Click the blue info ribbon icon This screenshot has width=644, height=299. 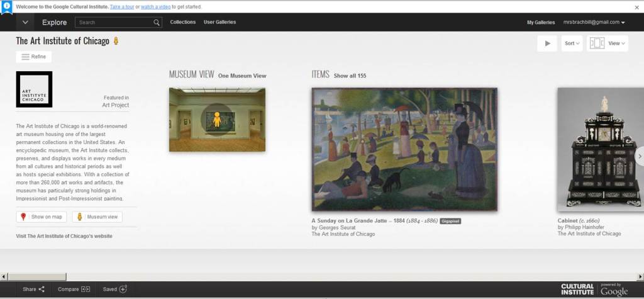point(6,7)
